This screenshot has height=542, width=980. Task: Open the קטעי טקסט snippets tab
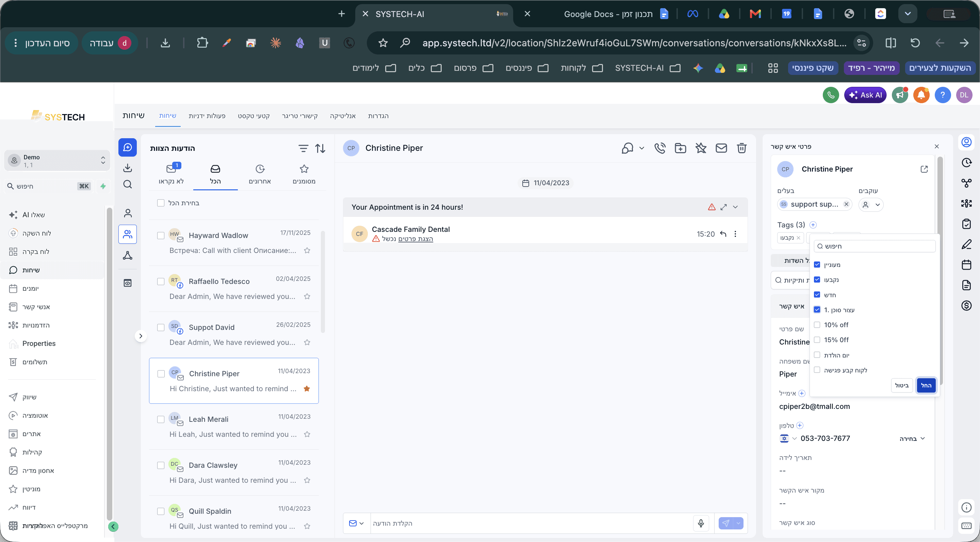click(254, 116)
